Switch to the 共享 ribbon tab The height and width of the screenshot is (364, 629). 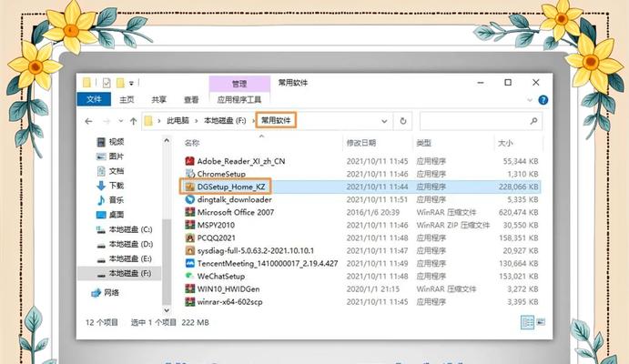pyautogui.click(x=159, y=99)
